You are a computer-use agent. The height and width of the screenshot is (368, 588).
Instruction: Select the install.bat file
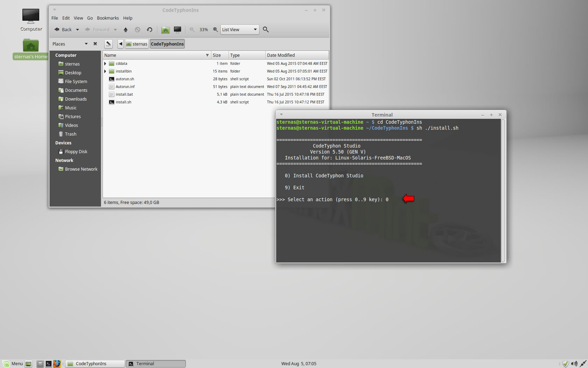(x=124, y=94)
